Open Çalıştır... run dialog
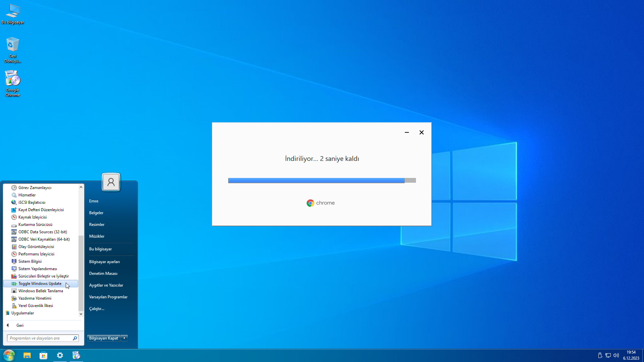The width and height of the screenshot is (644, 362). (x=111, y=309)
